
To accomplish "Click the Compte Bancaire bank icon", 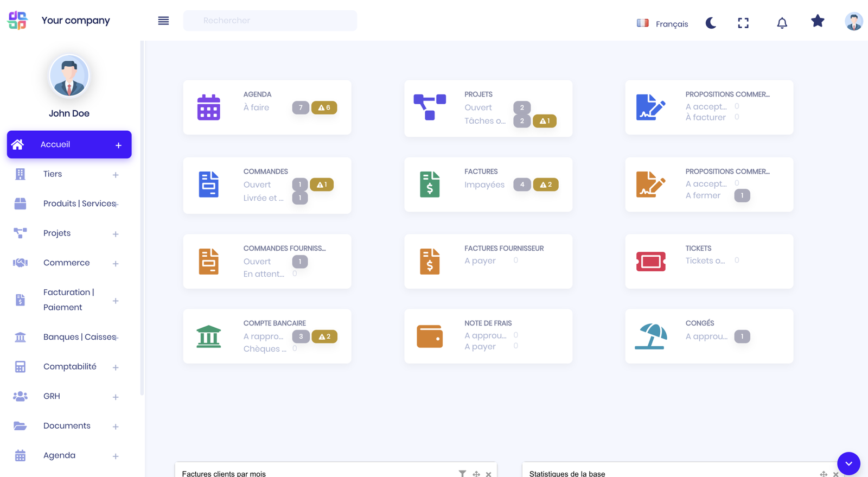I will [208, 336].
